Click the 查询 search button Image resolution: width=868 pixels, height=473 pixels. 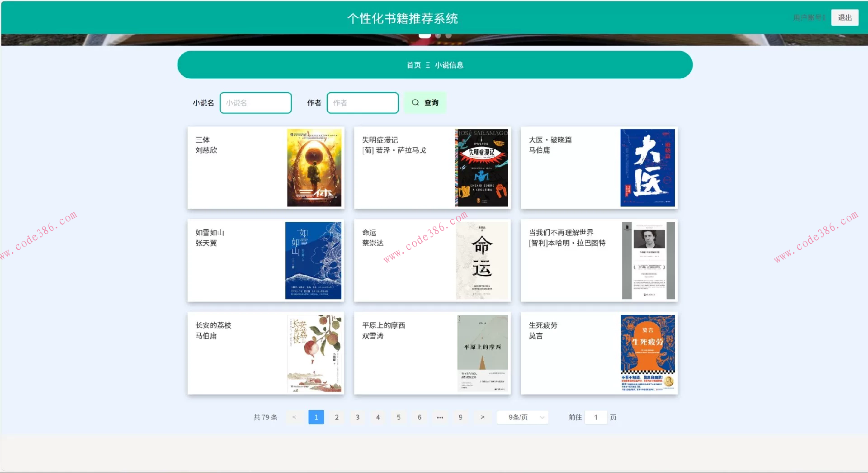tap(425, 102)
